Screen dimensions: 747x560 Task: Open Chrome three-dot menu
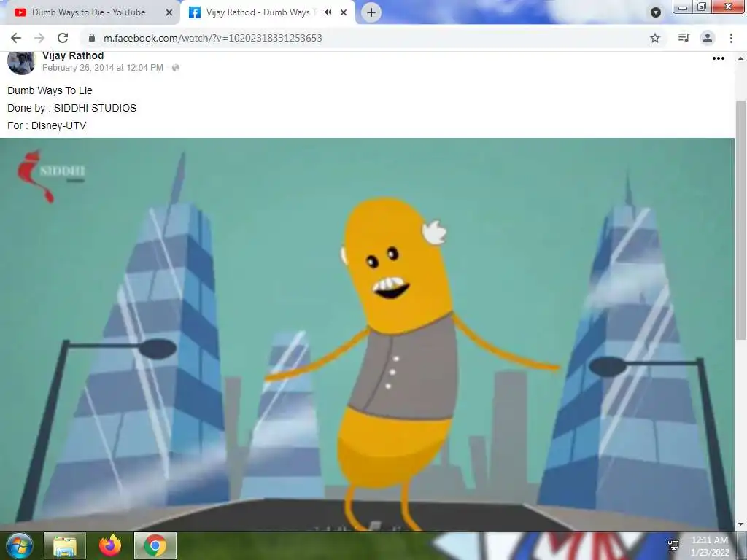click(x=731, y=38)
